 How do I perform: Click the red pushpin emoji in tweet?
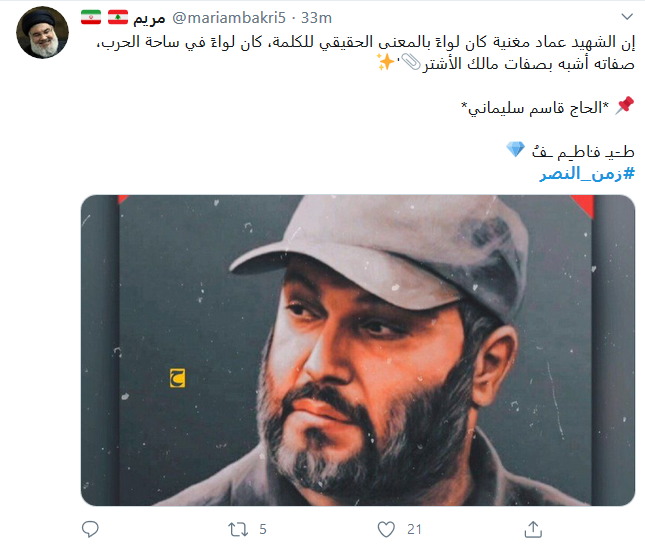tap(624, 106)
